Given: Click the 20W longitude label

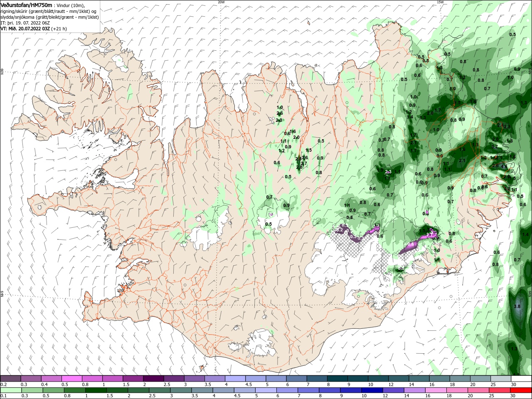Looking at the screenshot, I should pos(221,2).
